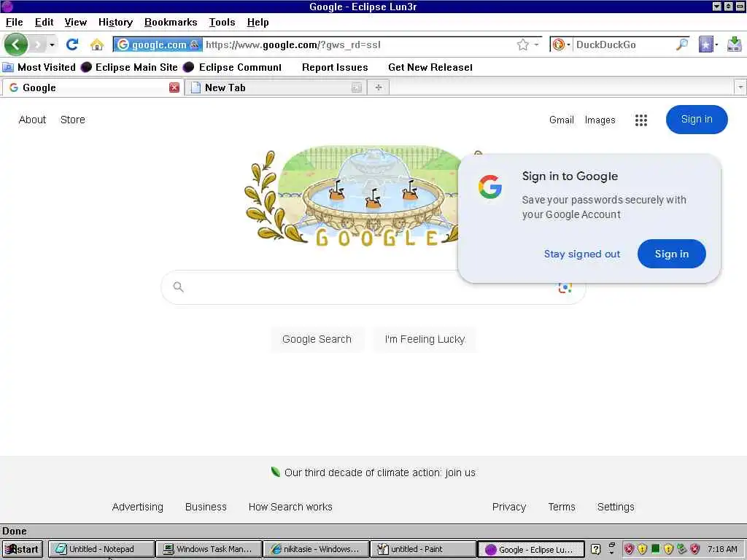Click the Google Search button

point(317,339)
